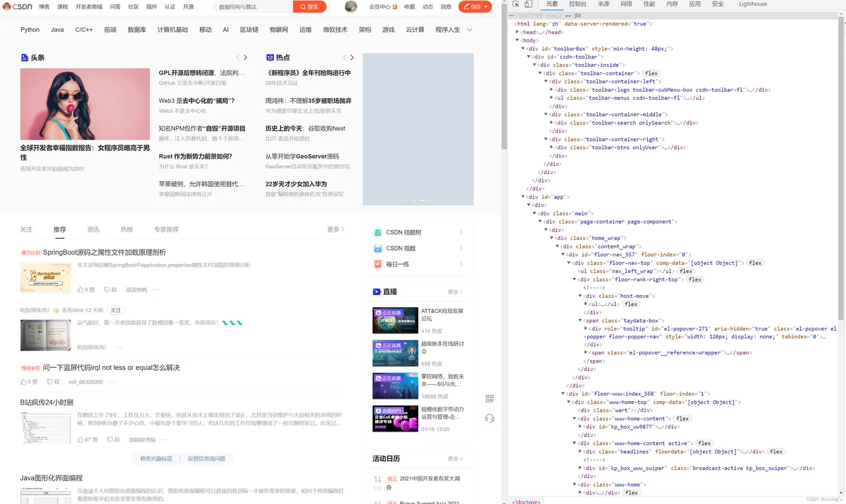Click the search input field
Viewport: 846px width, 504px height.
[x=254, y=7]
